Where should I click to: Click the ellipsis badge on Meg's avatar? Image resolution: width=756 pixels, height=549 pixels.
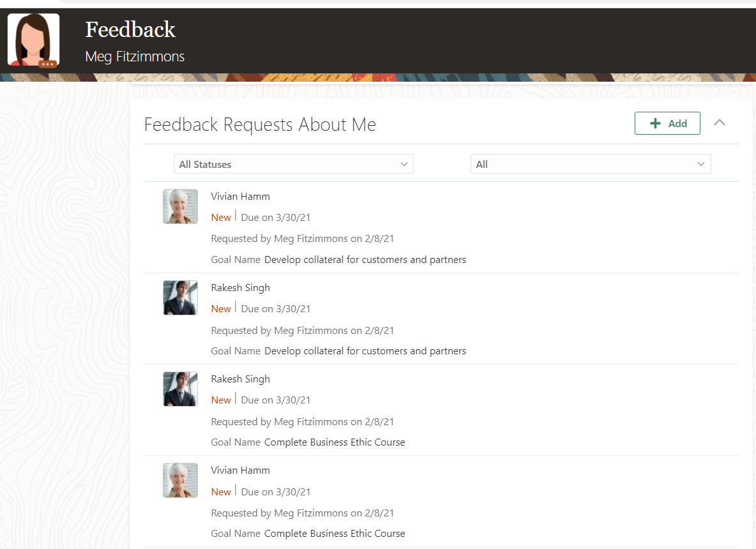click(x=48, y=64)
